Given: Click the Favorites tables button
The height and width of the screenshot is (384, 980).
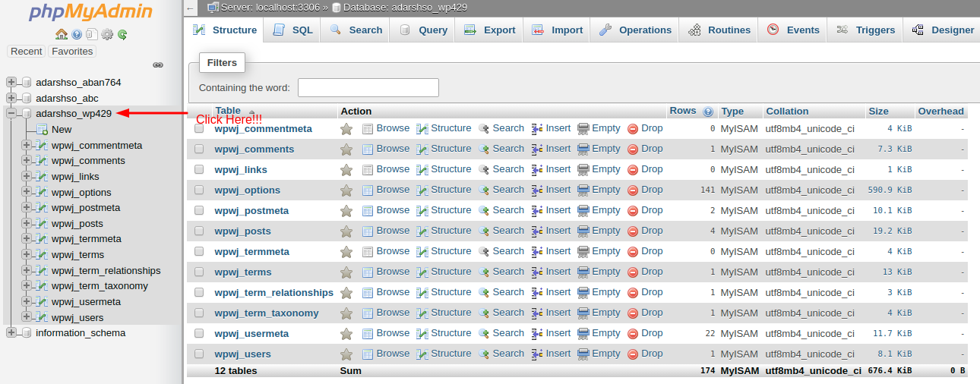Looking at the screenshot, I should 72,52.
